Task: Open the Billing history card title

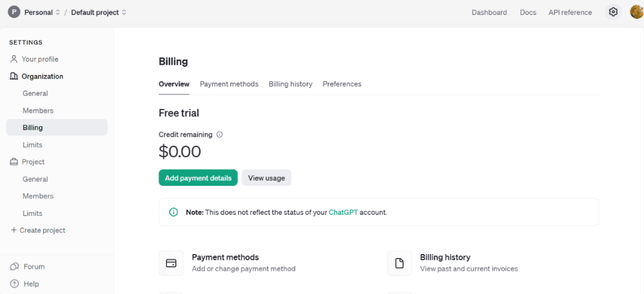Action: pyautogui.click(x=445, y=257)
